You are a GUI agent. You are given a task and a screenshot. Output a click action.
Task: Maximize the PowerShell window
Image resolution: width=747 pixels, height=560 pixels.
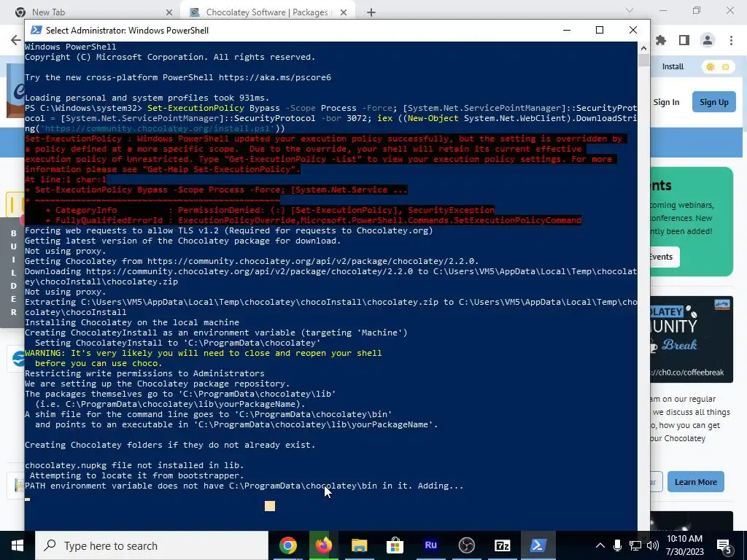pyautogui.click(x=600, y=30)
